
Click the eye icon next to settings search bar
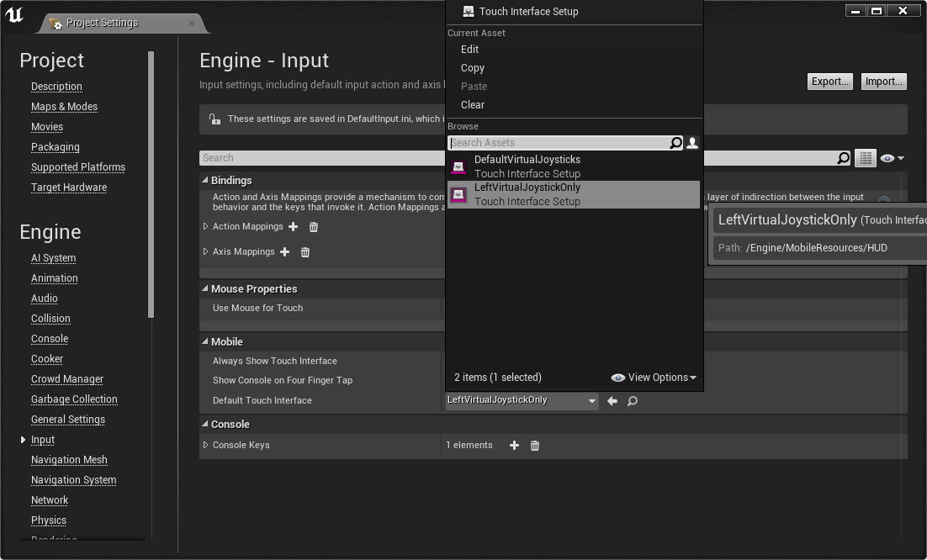[889, 158]
